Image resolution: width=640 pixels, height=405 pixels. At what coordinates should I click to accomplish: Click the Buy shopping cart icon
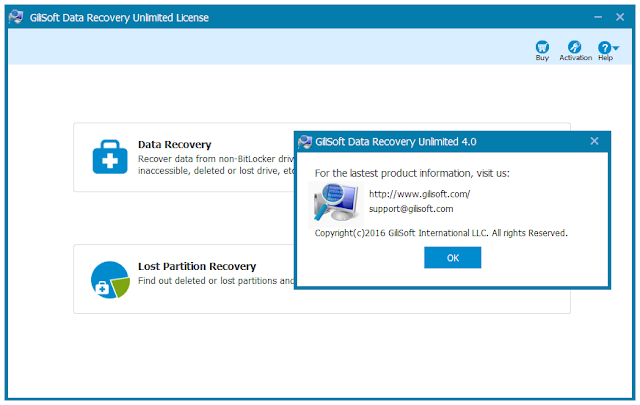[x=542, y=47]
